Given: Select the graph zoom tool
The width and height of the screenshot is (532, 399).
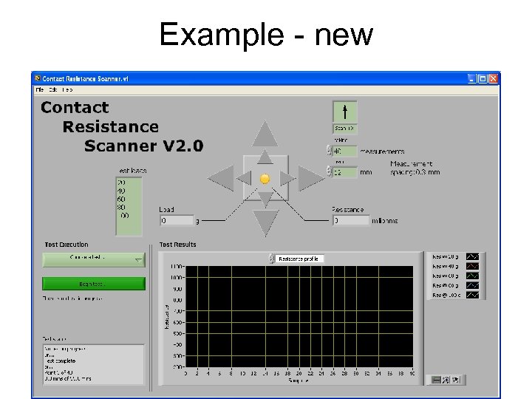Looking at the screenshot, I should (x=446, y=380).
